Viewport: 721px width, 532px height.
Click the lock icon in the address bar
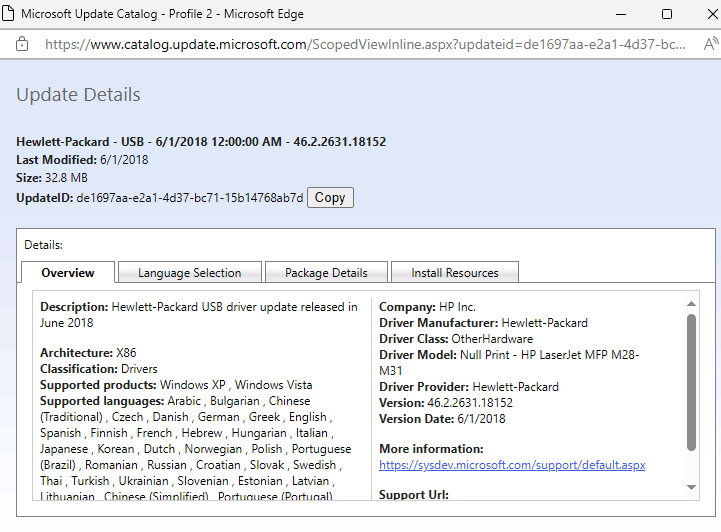22,44
